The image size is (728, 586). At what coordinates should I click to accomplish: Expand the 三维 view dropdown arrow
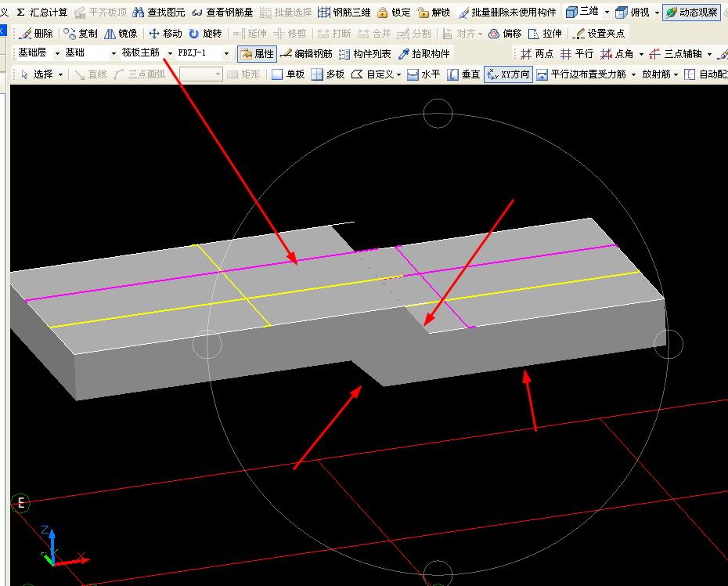pyautogui.click(x=607, y=12)
